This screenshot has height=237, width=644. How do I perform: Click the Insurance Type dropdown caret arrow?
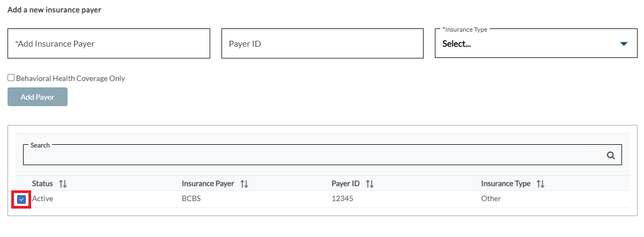623,44
